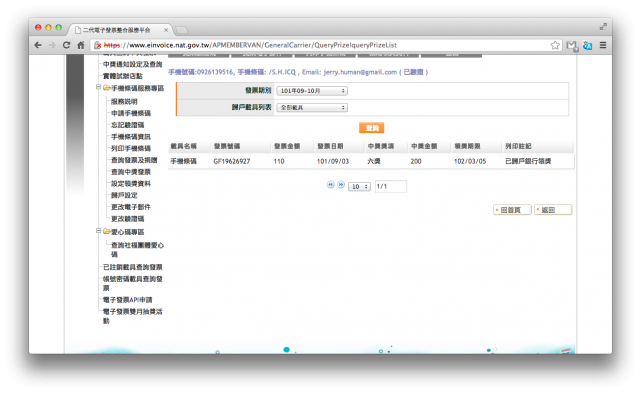Image resolution: width=640 pixels, height=394 pixels.
Task: Open 帳號密碼載具查詢發票 in the sidebar
Action: [x=132, y=283]
